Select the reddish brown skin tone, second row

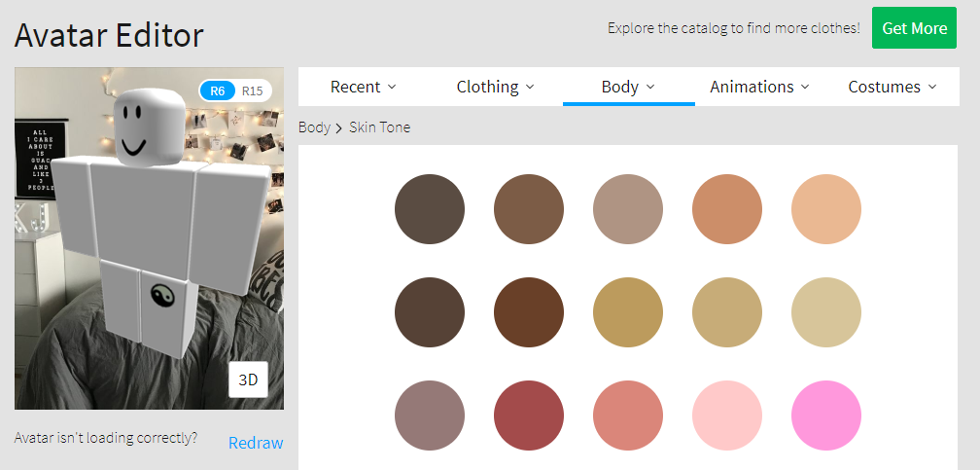click(x=529, y=312)
